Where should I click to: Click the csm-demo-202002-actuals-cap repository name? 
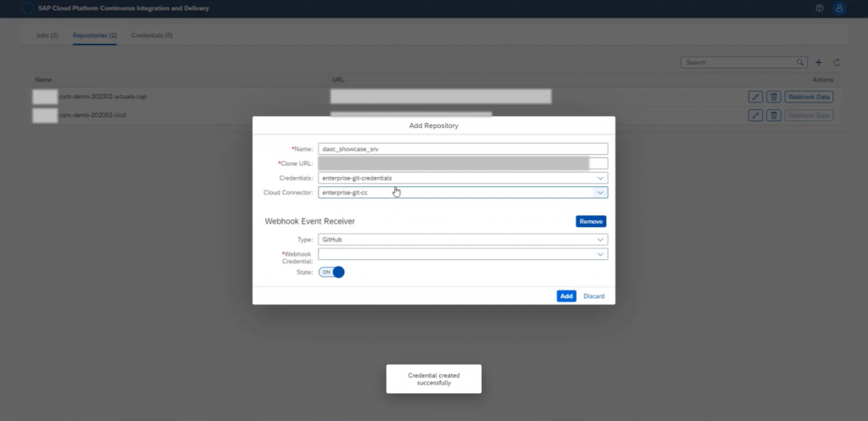tap(103, 97)
